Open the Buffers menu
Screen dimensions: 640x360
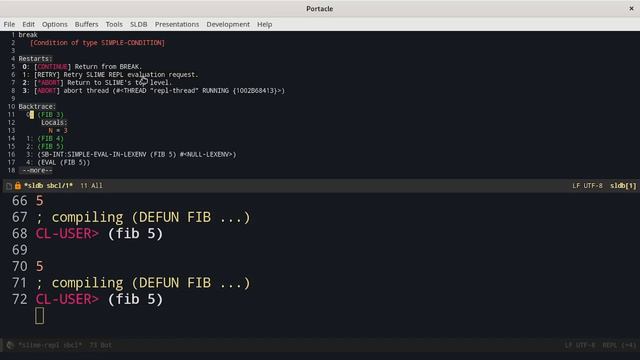point(87,24)
